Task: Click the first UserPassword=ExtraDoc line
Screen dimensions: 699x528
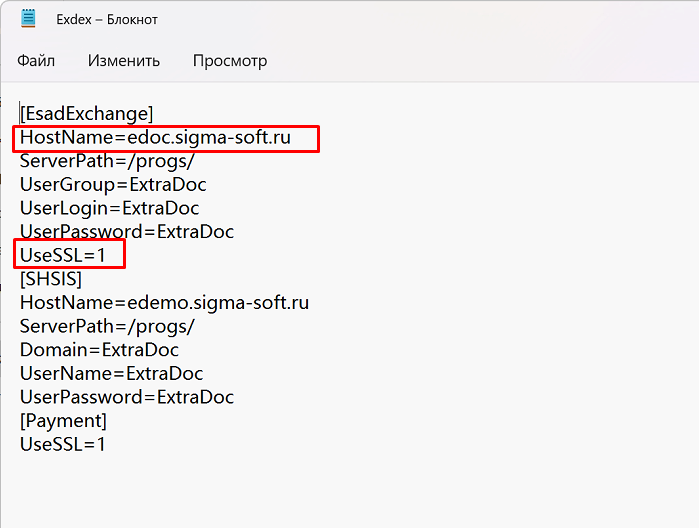Action: click(x=127, y=232)
